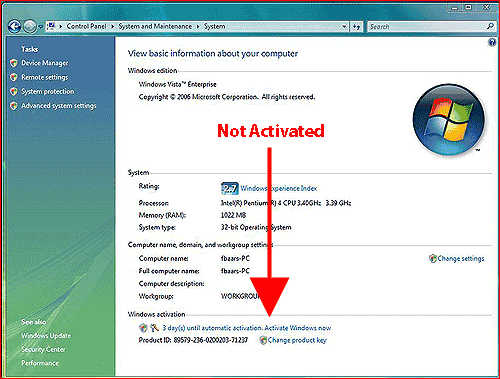This screenshot has width=500, height=379.
Task: Select Control Panel in the breadcrumb
Action: [x=86, y=26]
